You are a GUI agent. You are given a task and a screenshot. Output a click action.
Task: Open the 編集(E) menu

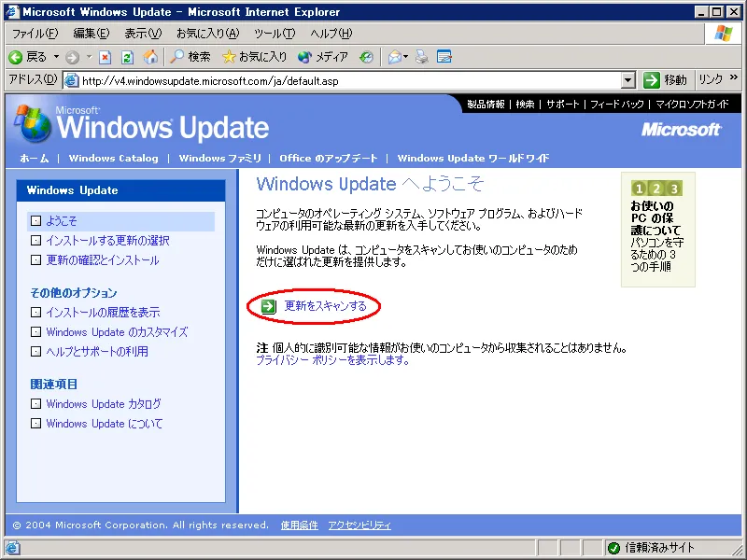point(91,34)
